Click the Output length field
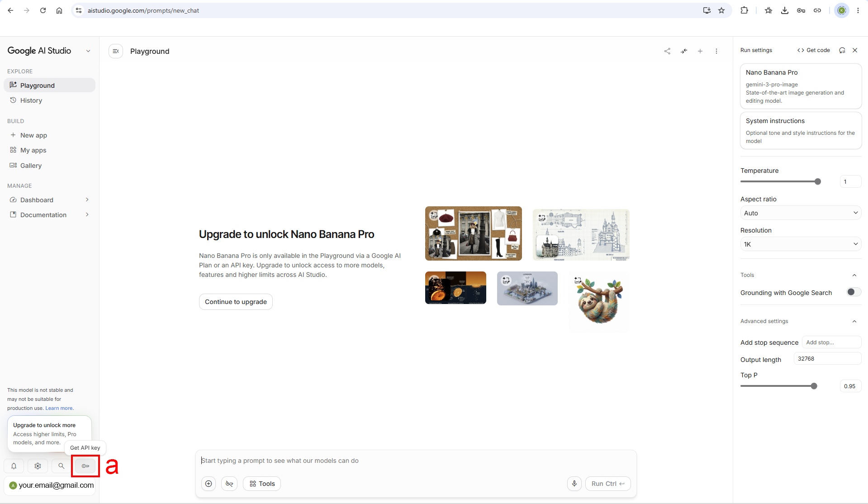 [x=827, y=359]
